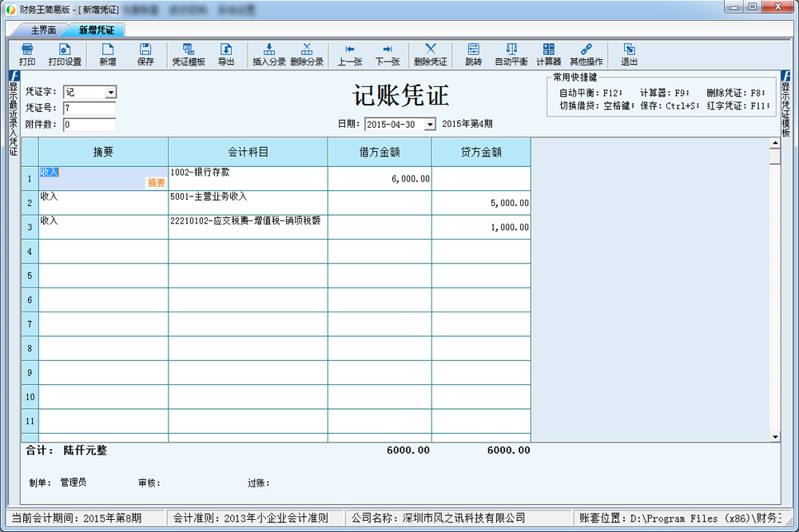Open 打印设置 print settings
Viewport: 799px width, 532px height.
[x=65, y=54]
